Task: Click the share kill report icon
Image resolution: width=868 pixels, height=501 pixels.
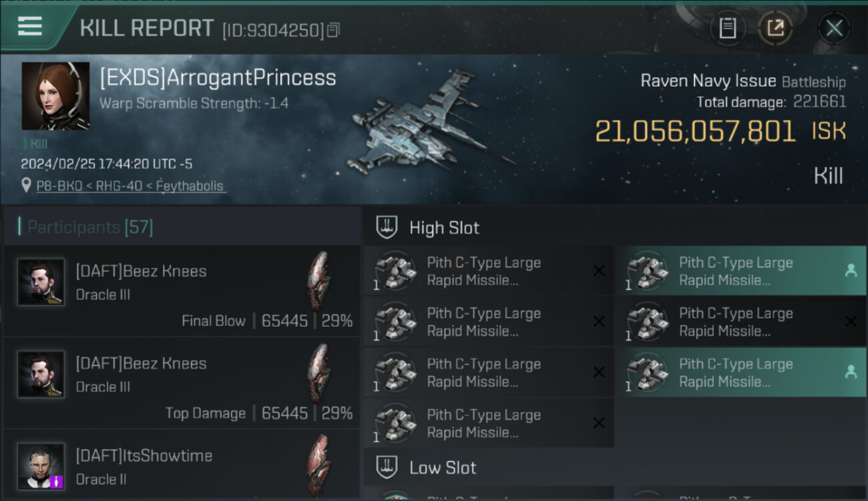Action: tap(775, 28)
